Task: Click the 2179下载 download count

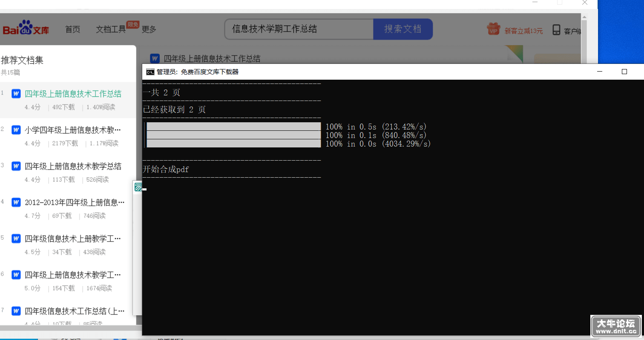Action: [65, 144]
